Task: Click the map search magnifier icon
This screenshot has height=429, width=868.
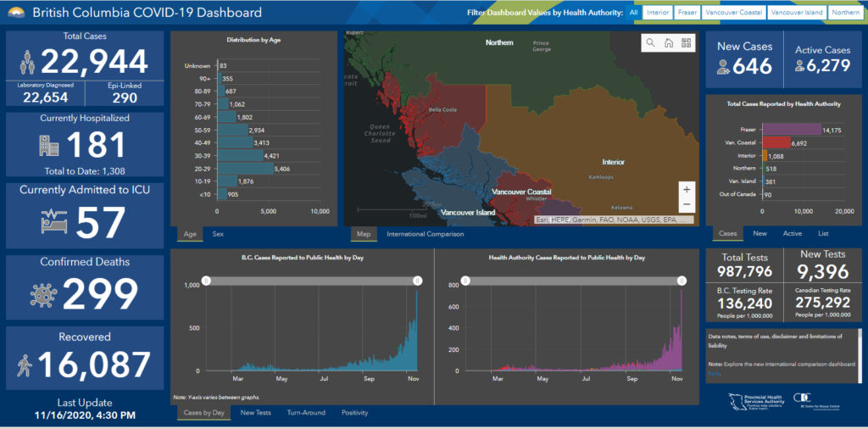Action: (650, 43)
